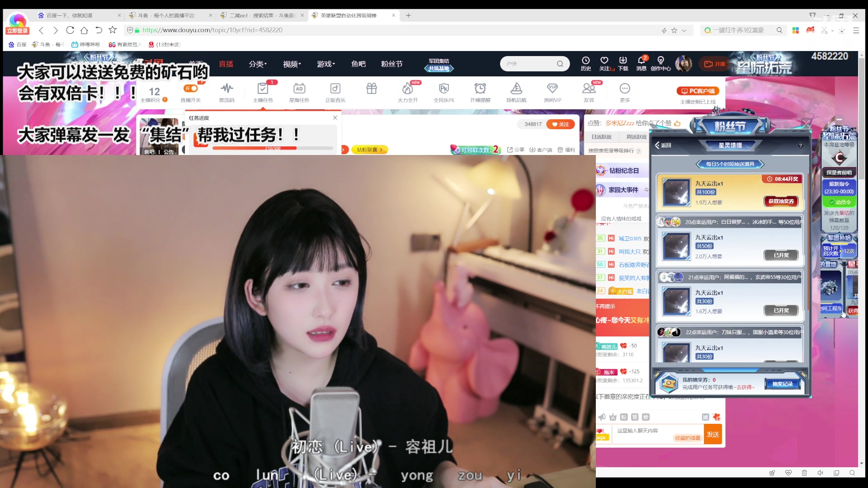The image size is (868, 488).
Task: Open the 更多 more options icon
Action: pos(625,89)
